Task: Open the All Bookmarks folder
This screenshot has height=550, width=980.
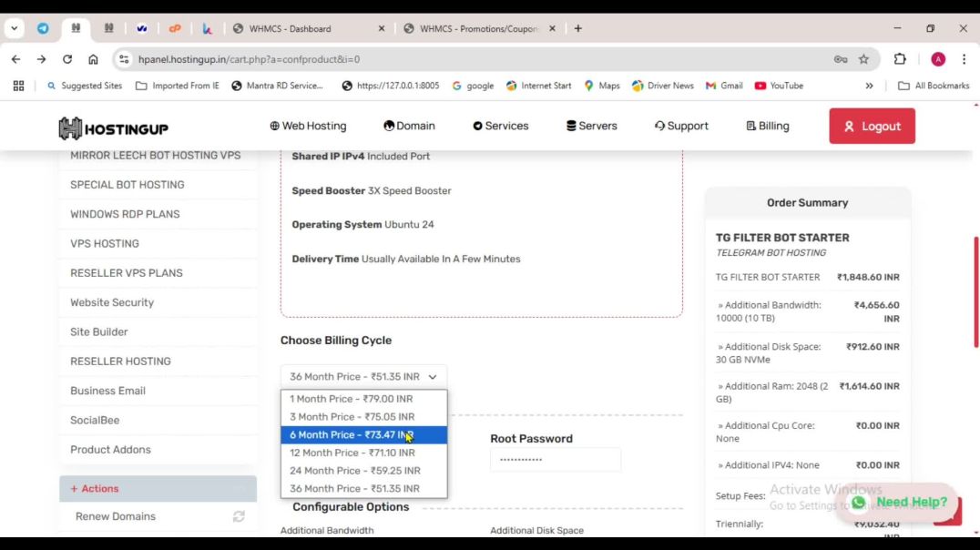Action: tap(934, 86)
